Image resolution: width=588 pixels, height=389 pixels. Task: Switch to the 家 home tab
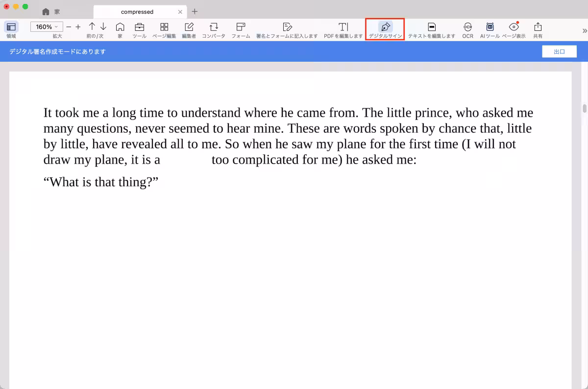51,11
